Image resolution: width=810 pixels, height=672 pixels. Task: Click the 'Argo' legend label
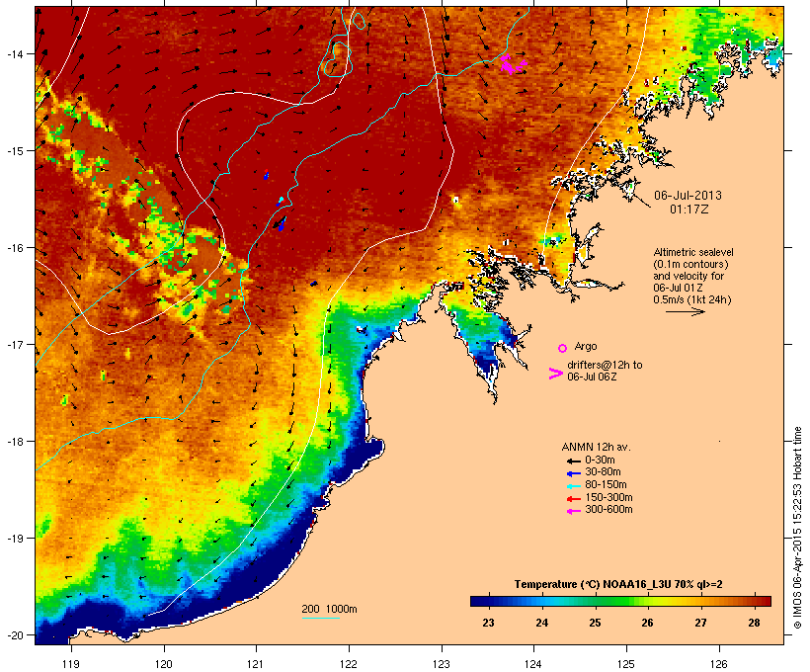click(586, 346)
